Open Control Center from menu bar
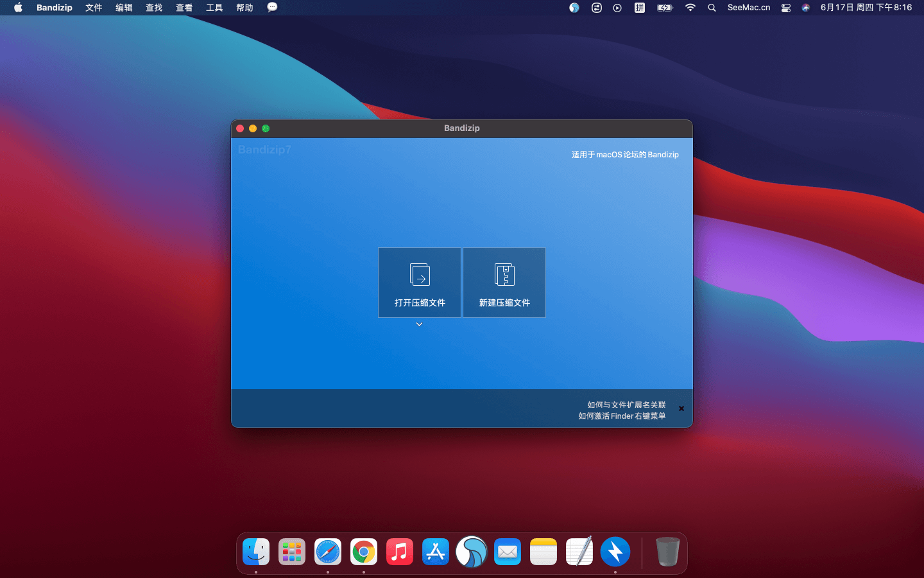Screen dimensions: 924x578 coord(785,8)
